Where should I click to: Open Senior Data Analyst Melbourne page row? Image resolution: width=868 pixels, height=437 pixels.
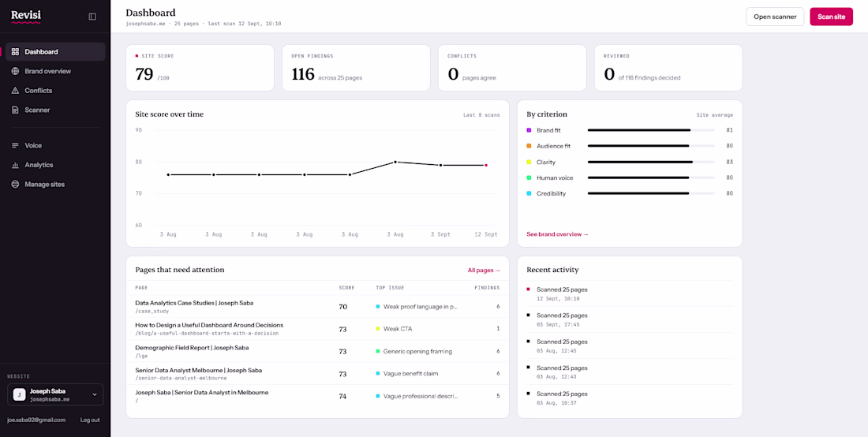[317, 374]
